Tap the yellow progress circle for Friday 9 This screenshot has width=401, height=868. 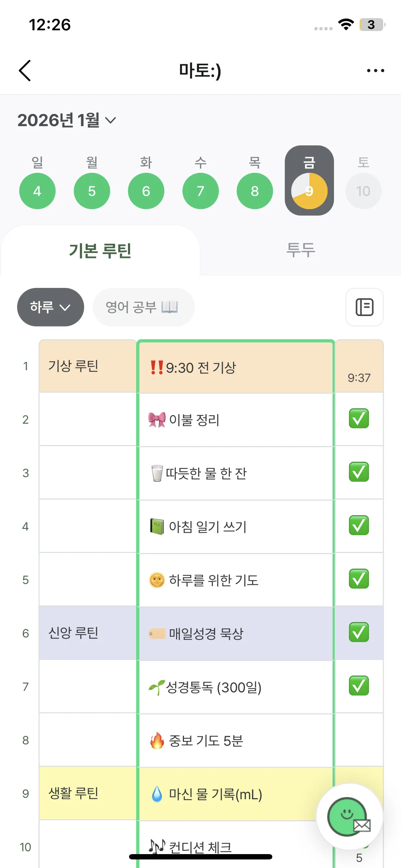(x=309, y=191)
